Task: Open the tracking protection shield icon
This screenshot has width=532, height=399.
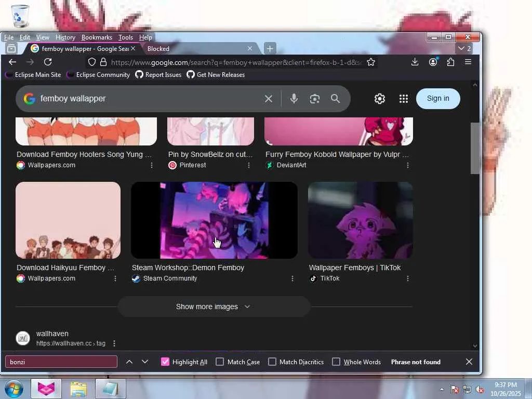Action: click(x=92, y=62)
